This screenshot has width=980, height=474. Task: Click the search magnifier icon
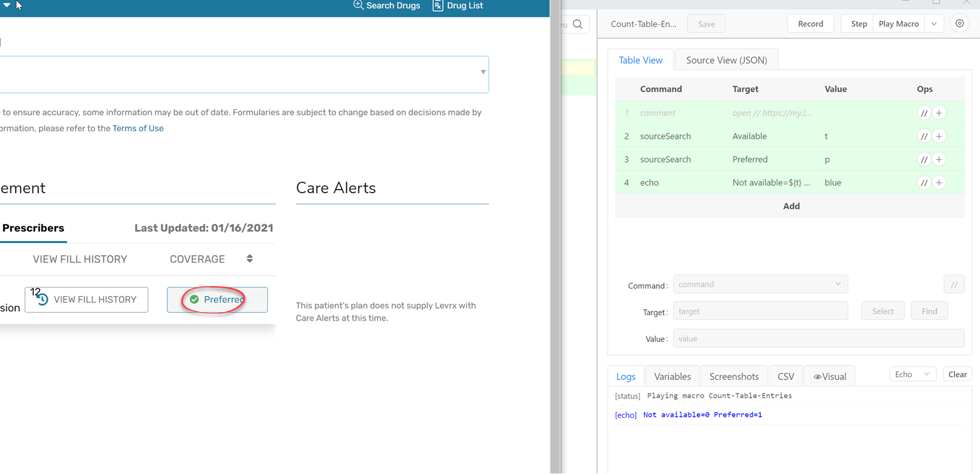tap(578, 24)
